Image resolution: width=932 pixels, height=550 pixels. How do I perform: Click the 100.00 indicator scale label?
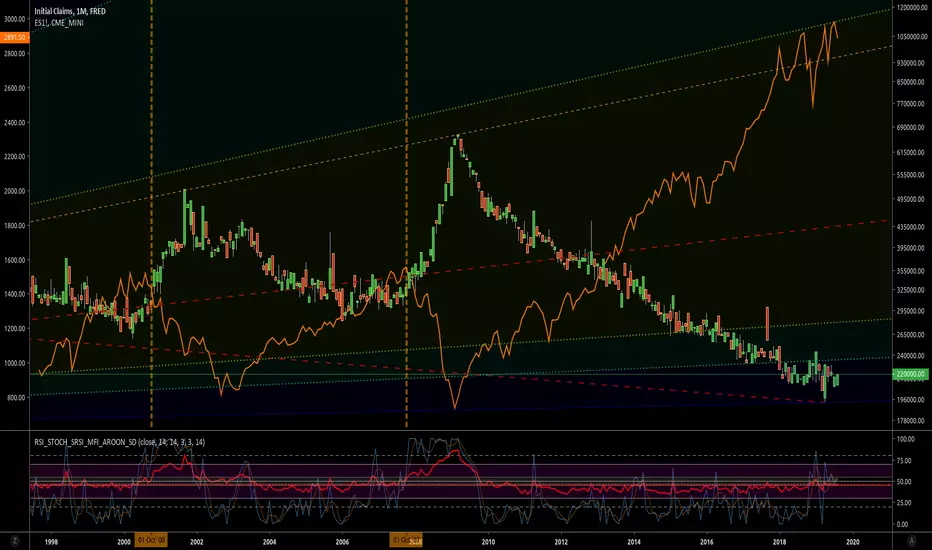[906, 439]
